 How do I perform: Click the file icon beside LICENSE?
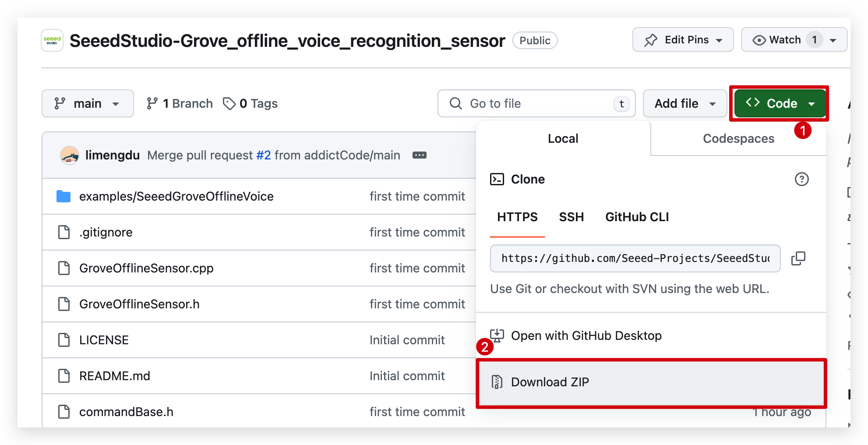(64, 340)
